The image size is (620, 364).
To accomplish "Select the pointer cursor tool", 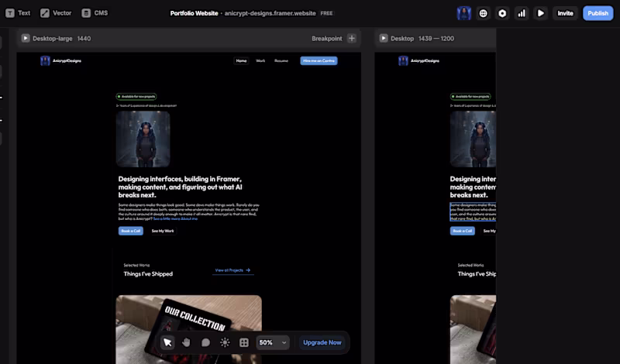I will (167, 342).
